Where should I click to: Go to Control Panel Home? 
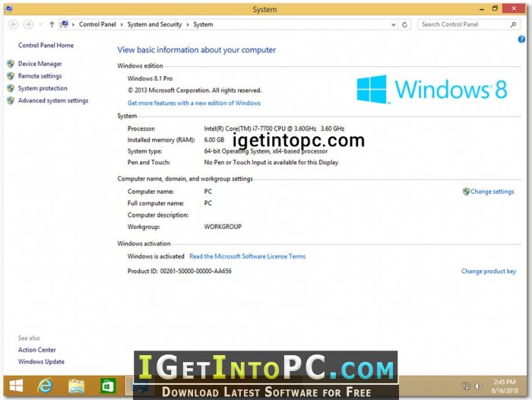coord(46,45)
